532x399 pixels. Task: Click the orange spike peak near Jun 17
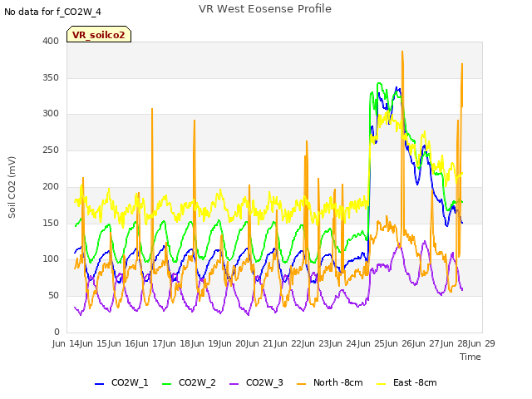click(x=152, y=109)
